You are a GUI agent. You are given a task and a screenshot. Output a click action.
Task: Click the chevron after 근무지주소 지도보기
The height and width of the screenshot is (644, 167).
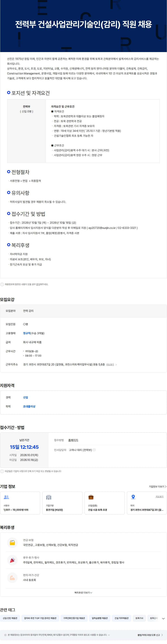[116, 364]
